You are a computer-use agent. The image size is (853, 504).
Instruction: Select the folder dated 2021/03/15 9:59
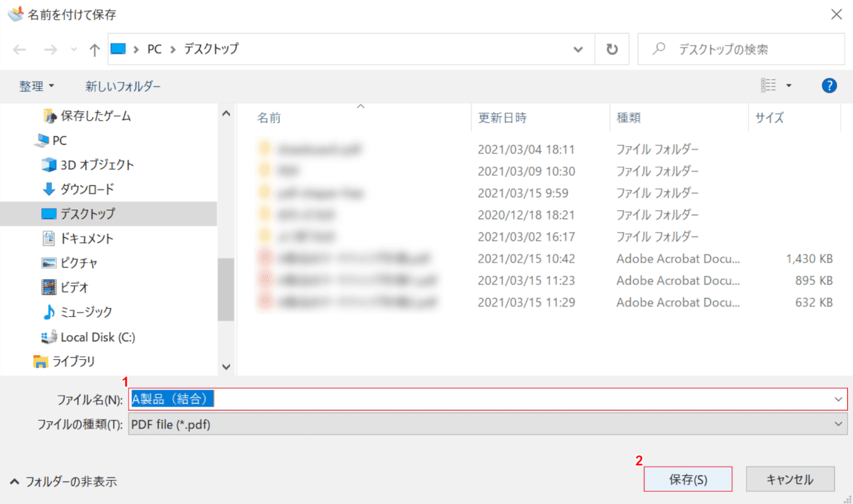tap(546, 193)
